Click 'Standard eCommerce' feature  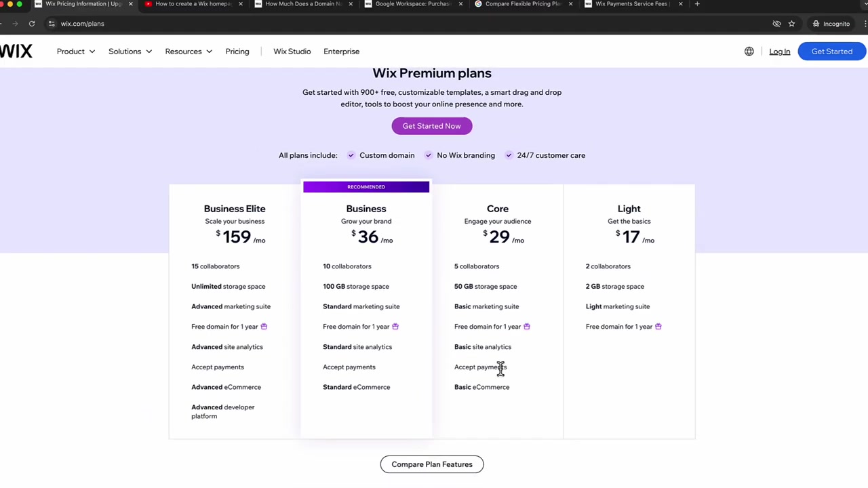[x=357, y=387]
